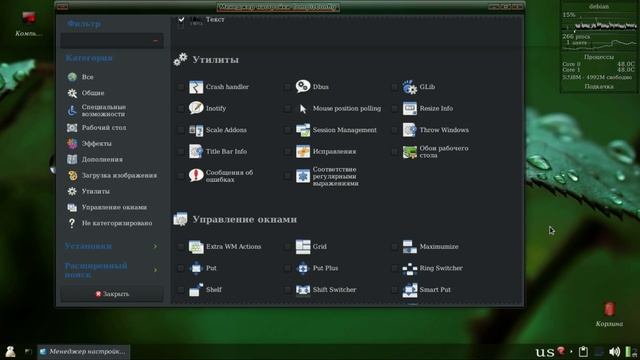The width and height of the screenshot is (640, 360).
Task: Open the Scale Addons plugin icon
Action: [x=196, y=130]
